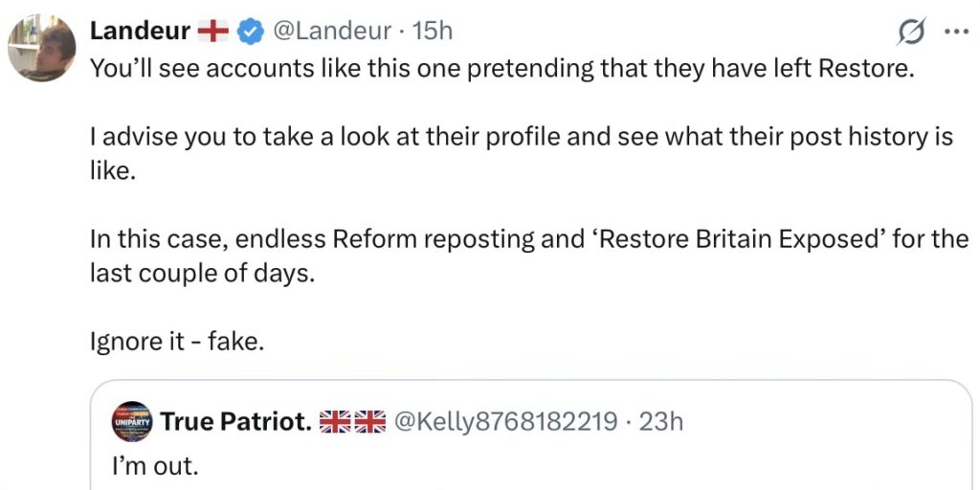Open the @Landeur handle link

coord(331,32)
